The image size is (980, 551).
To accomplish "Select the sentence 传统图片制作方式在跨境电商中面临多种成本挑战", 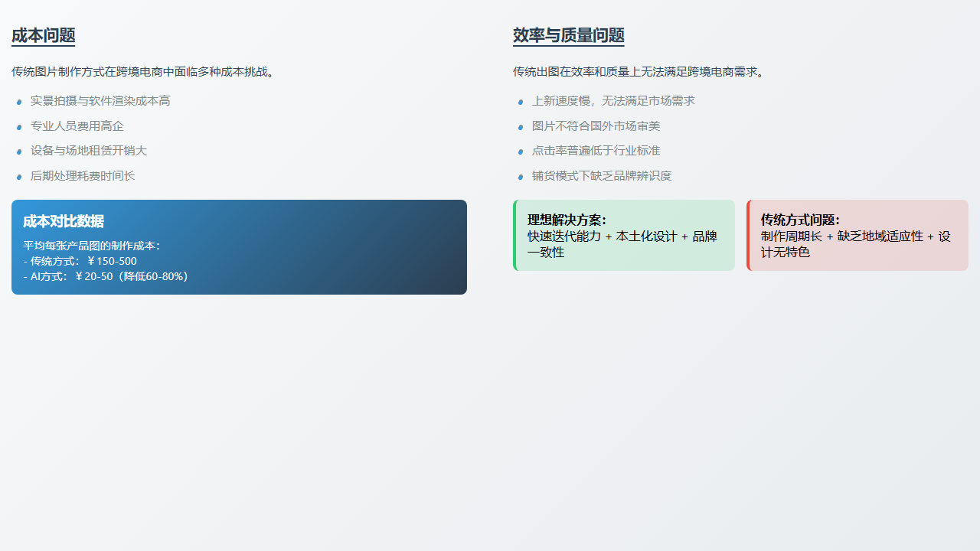I will point(143,72).
